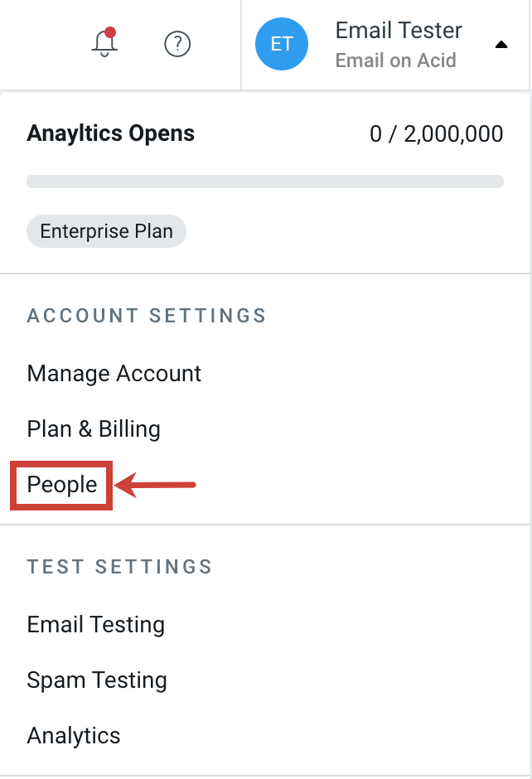Open Plan & Billing
Screen dimensions: 532x779
pos(93,429)
